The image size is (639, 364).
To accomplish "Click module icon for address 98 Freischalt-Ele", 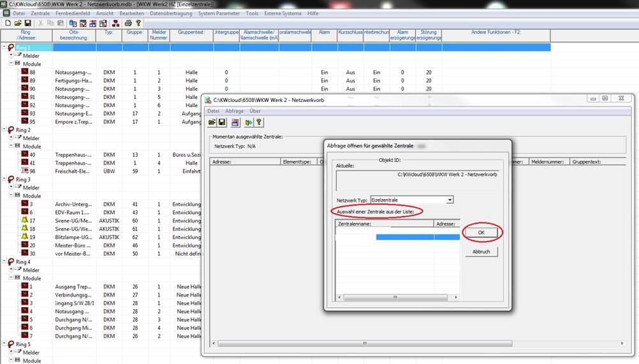I will [x=25, y=171].
